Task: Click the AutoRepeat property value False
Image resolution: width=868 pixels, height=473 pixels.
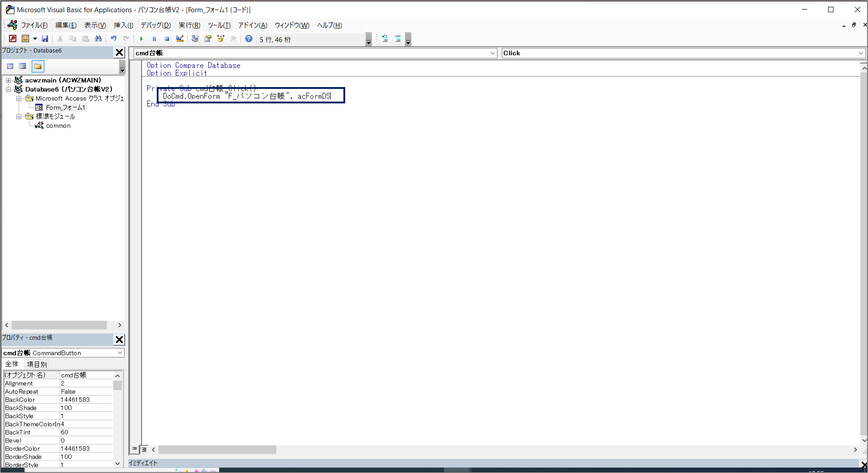Action: click(x=86, y=391)
